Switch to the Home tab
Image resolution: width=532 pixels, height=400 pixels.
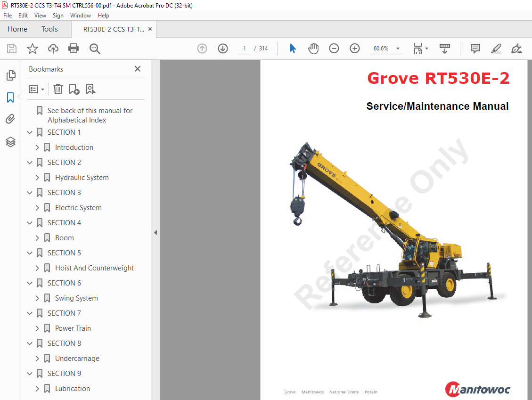pyautogui.click(x=17, y=29)
